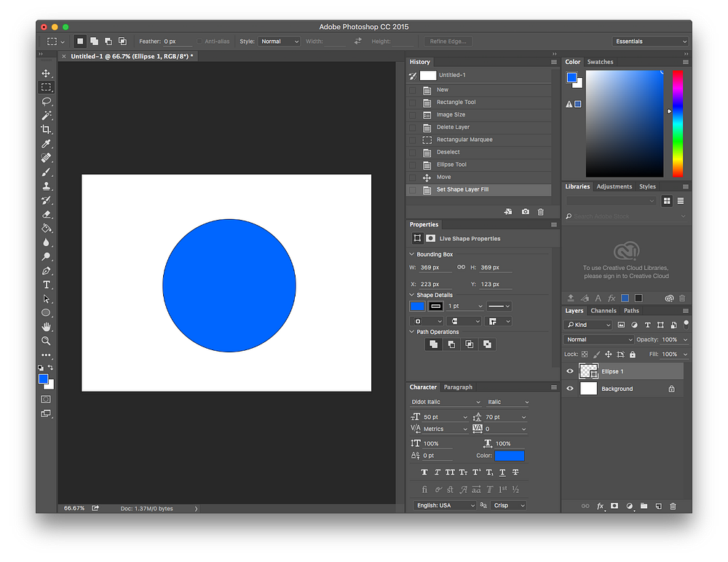This screenshot has width=728, height=562.
Task: Select the Magic Wand tool
Action: click(x=46, y=115)
